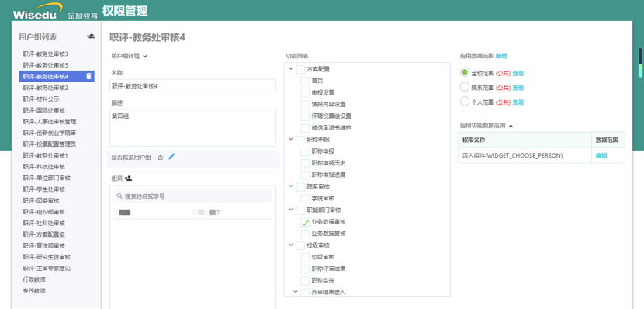
Task: Collapse the 职能部门审核 tree node
Action: (x=291, y=210)
